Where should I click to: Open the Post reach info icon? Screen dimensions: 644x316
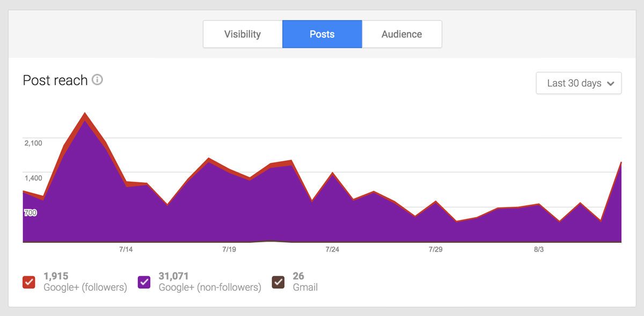click(97, 80)
